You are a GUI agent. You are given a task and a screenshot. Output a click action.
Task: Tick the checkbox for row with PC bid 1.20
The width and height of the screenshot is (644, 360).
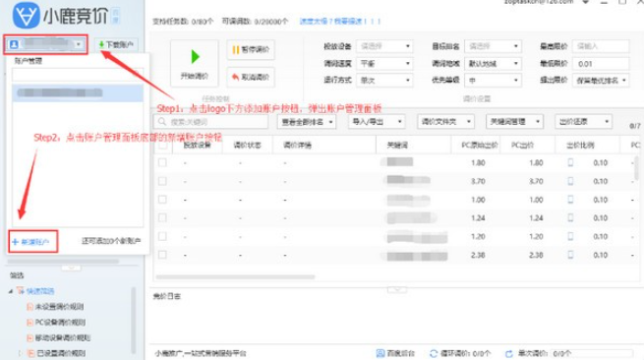coord(162,236)
